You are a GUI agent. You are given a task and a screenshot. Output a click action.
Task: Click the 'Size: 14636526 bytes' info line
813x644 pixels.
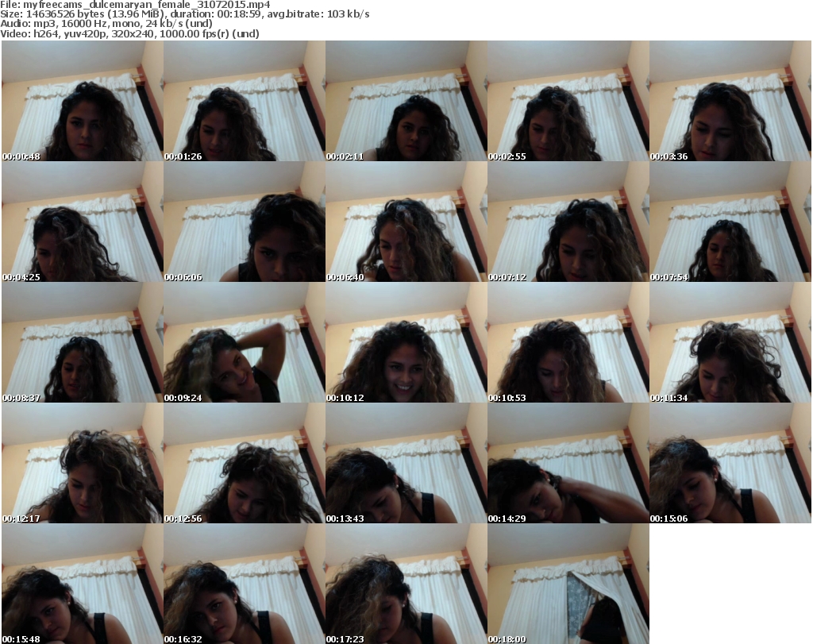184,14
